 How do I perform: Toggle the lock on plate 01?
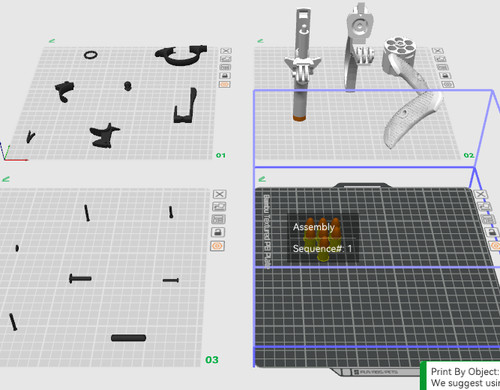tap(225, 76)
